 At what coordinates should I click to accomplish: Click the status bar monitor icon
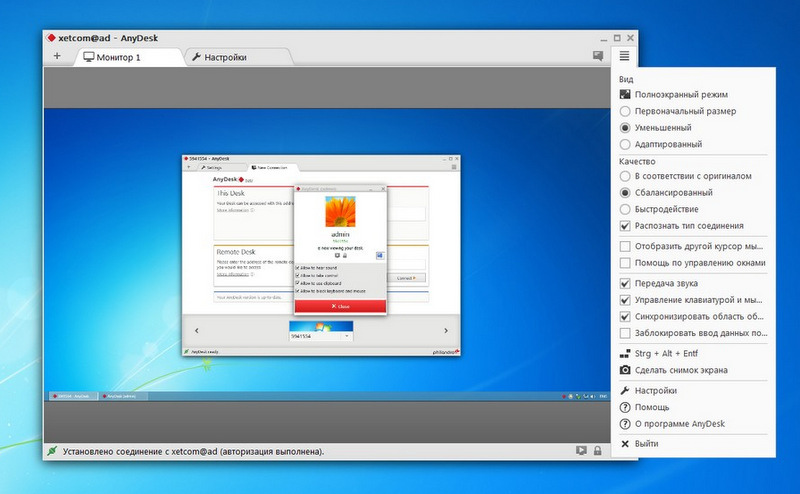click(581, 451)
